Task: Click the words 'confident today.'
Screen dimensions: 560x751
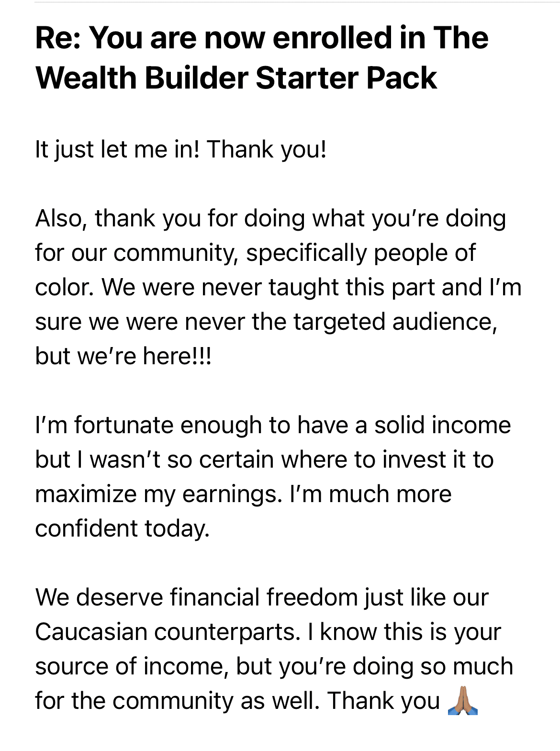Action: click(123, 528)
